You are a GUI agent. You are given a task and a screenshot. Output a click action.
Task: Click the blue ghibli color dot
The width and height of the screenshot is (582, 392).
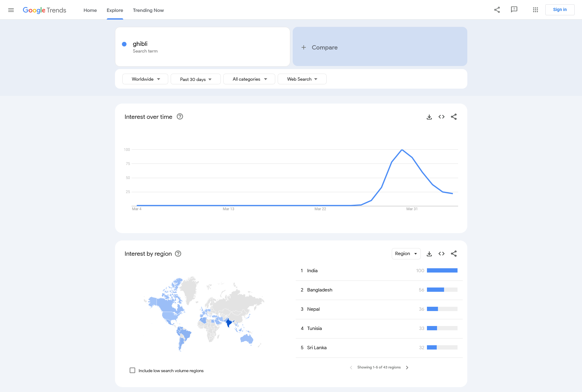(x=124, y=44)
